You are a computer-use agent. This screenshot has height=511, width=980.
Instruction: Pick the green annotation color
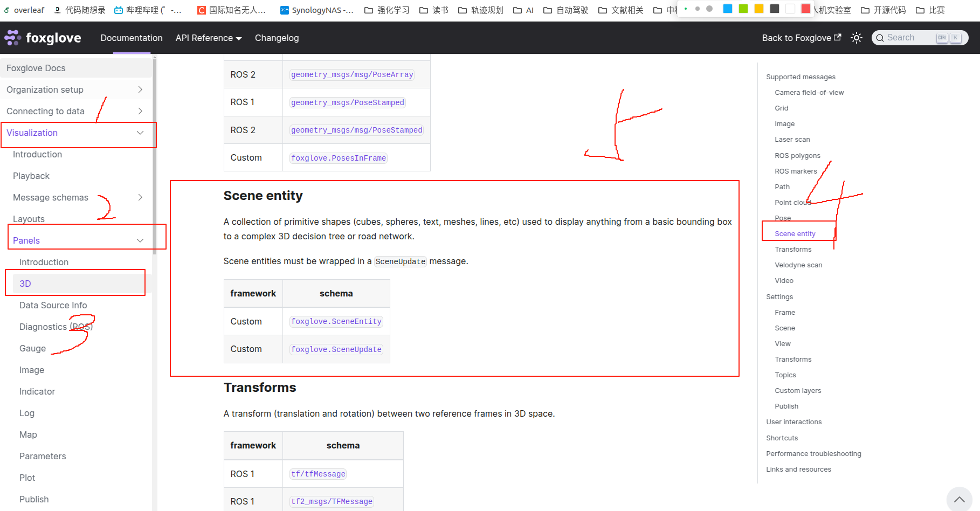coord(743,9)
